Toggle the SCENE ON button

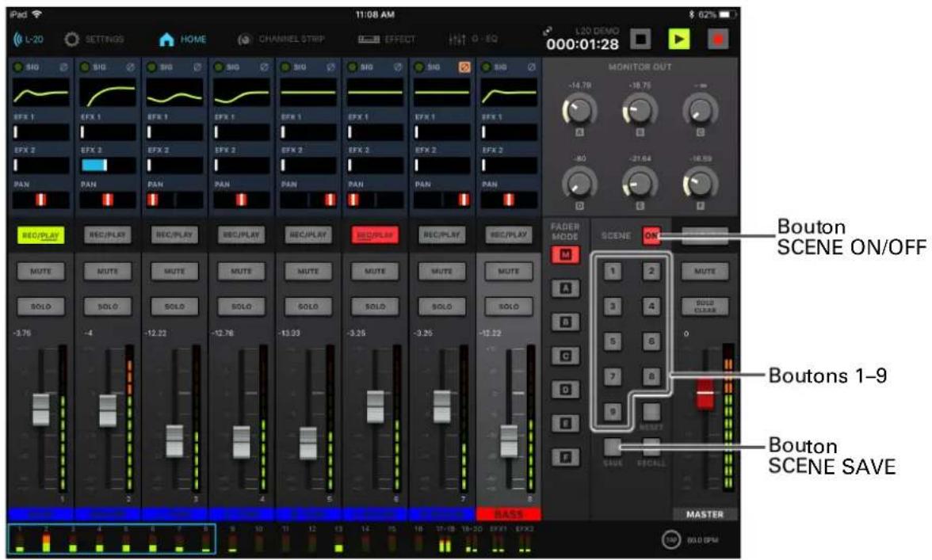pos(651,236)
